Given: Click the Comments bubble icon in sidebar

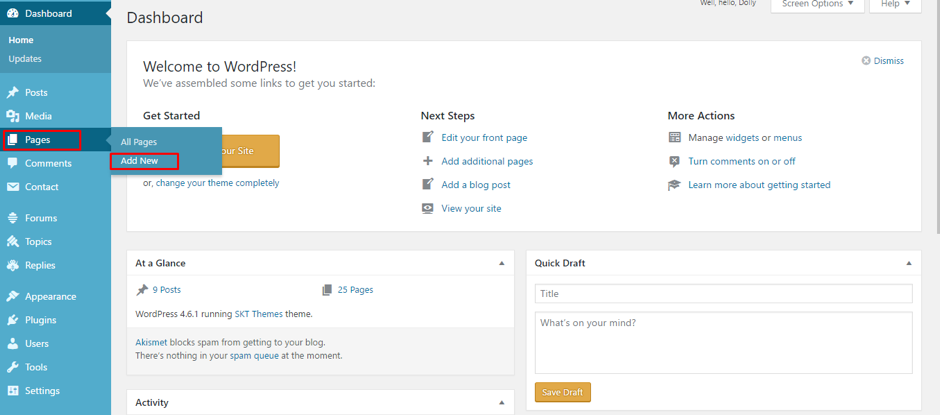Looking at the screenshot, I should point(13,163).
